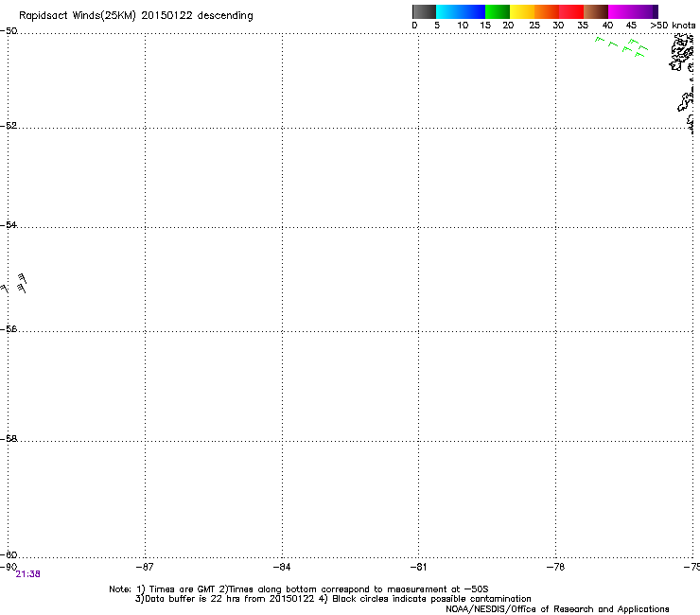Viewport: 700px width, 615px height.
Task: Click the cyan-to-blue 5-15 knots color segment
Action: click(x=461, y=11)
